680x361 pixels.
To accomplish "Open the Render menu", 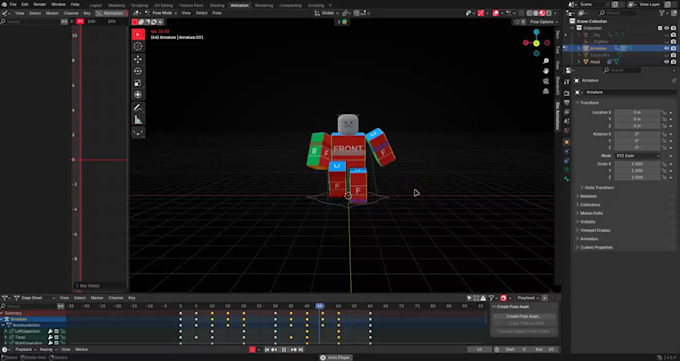I will [x=40, y=4].
